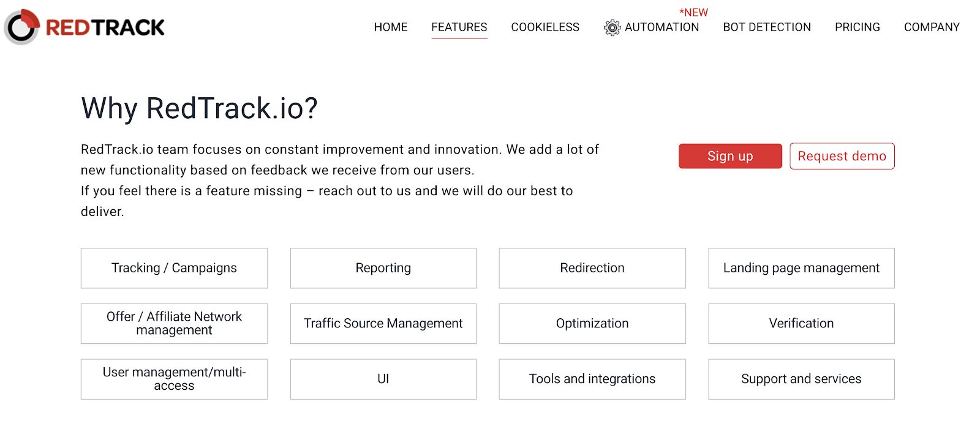The width and height of the screenshot is (980, 421).
Task: Click the *NEW label above Automation
Action: (x=693, y=12)
